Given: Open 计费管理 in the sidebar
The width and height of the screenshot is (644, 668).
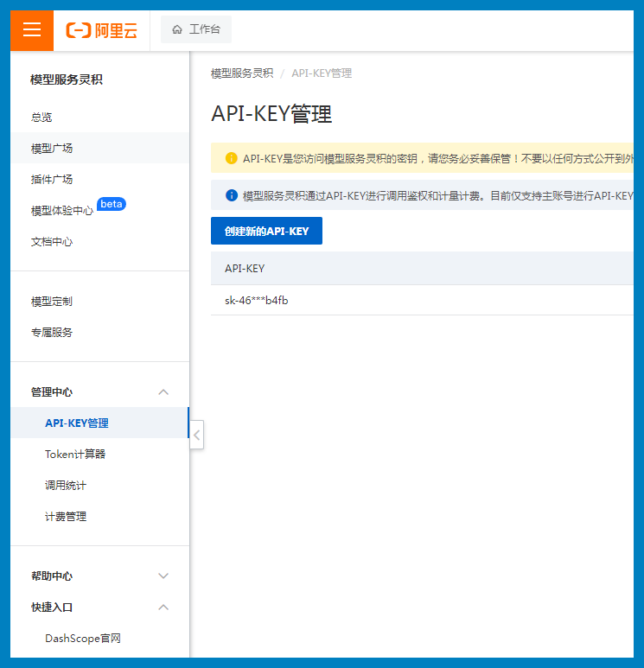Looking at the screenshot, I should 66,516.
